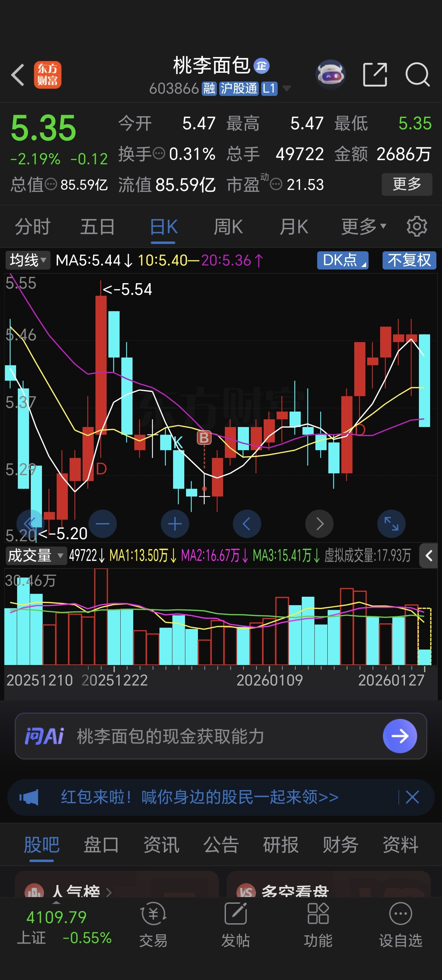Open chart settings gear icon
Image resolution: width=442 pixels, height=980 pixels.
point(417,226)
